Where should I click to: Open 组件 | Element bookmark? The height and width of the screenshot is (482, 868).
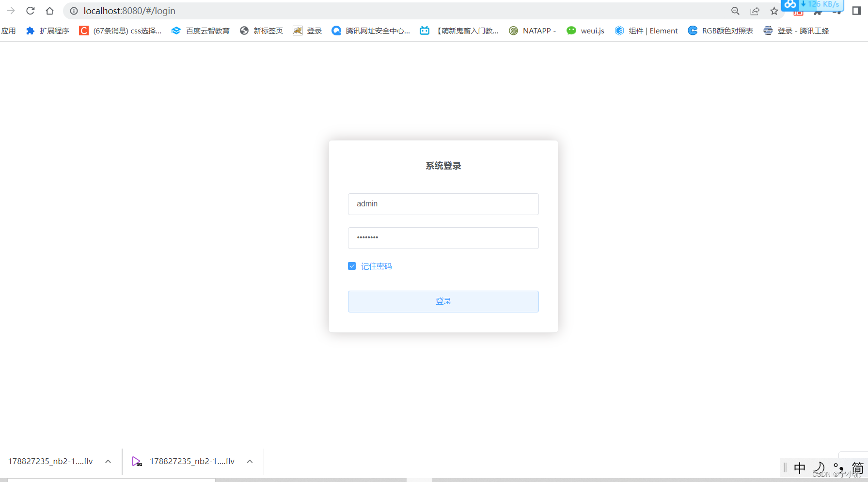(646, 31)
